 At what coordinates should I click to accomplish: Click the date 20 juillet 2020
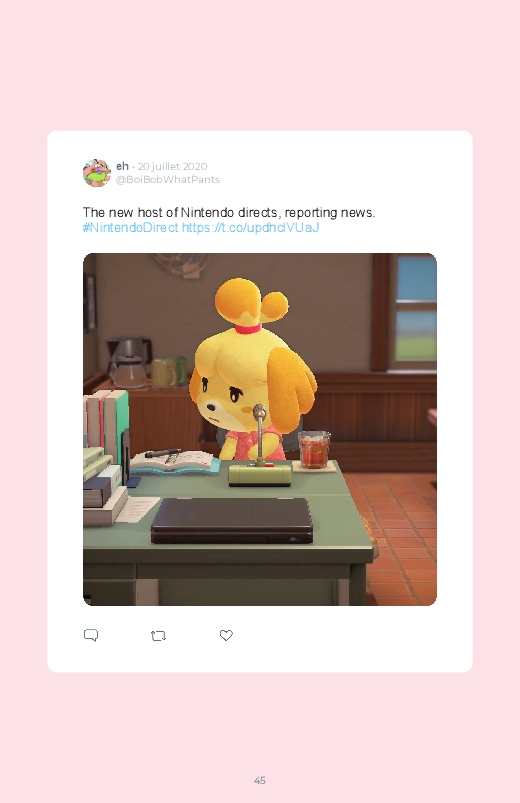click(x=172, y=166)
